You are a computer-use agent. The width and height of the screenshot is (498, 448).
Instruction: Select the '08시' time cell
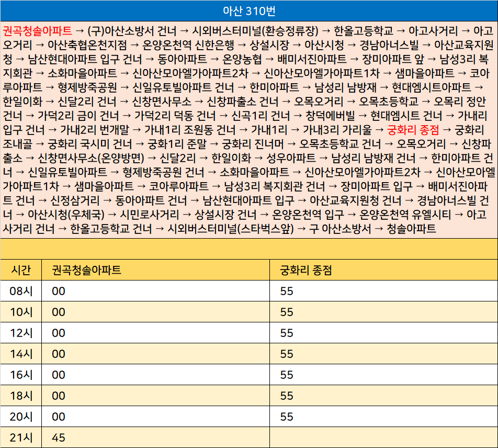tap(21, 290)
